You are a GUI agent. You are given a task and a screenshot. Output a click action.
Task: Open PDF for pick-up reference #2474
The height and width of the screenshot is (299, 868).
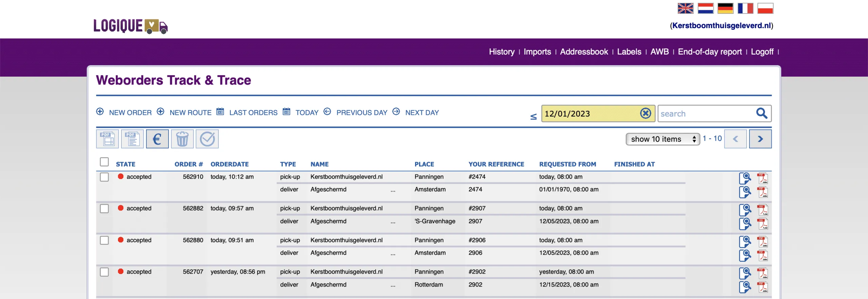tap(763, 178)
